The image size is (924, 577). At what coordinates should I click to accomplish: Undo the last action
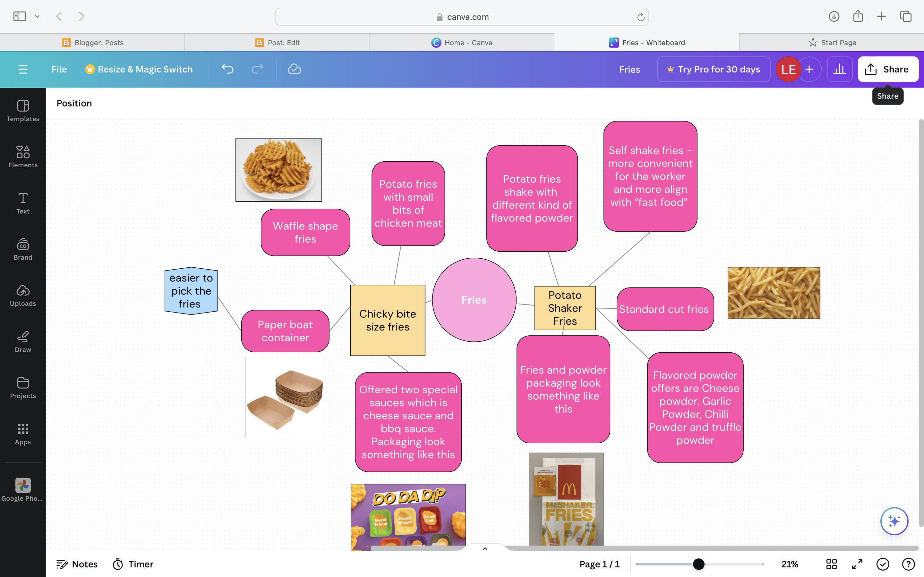227,69
